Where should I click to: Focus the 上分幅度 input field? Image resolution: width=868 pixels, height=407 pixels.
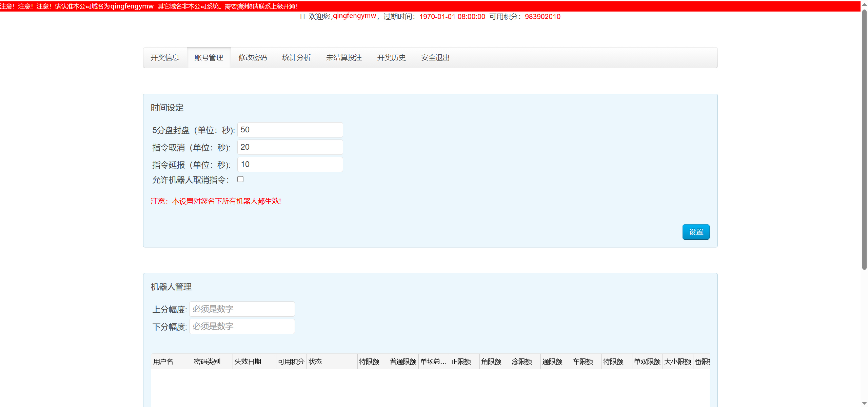click(x=242, y=309)
